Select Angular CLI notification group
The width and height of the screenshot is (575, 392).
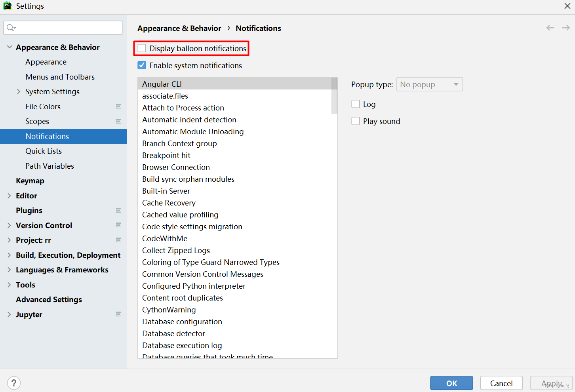point(235,84)
